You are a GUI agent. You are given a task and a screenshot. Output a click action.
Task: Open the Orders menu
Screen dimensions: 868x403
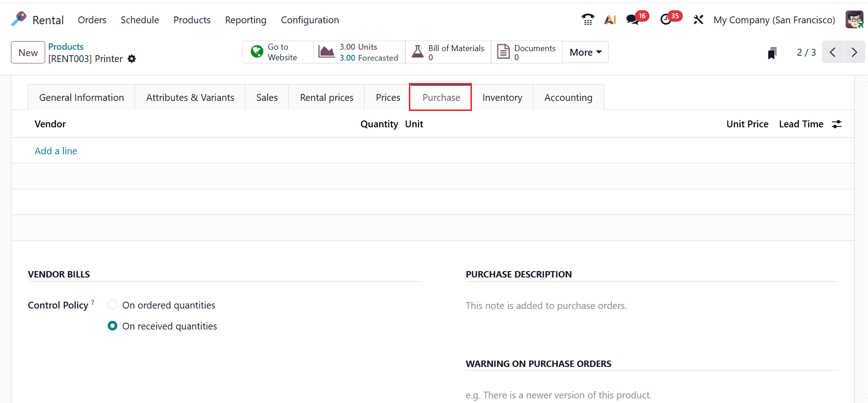pos(92,20)
